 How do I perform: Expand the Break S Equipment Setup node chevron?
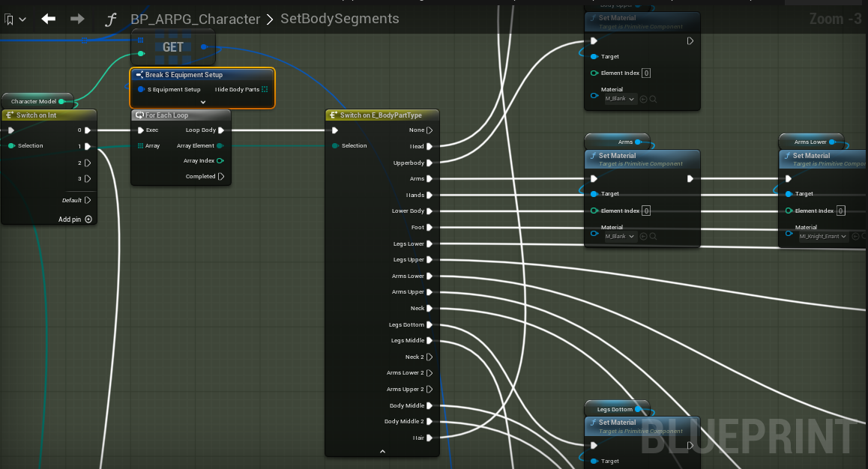pyautogui.click(x=202, y=102)
